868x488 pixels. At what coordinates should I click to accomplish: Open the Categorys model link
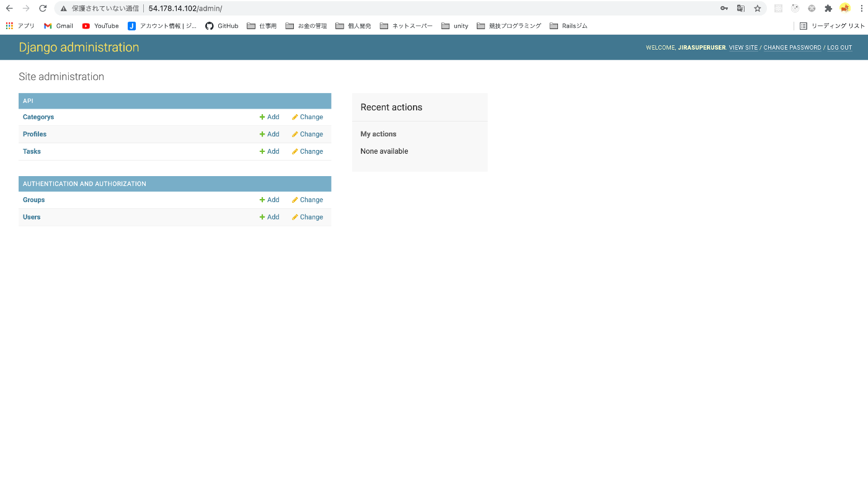pyautogui.click(x=38, y=117)
